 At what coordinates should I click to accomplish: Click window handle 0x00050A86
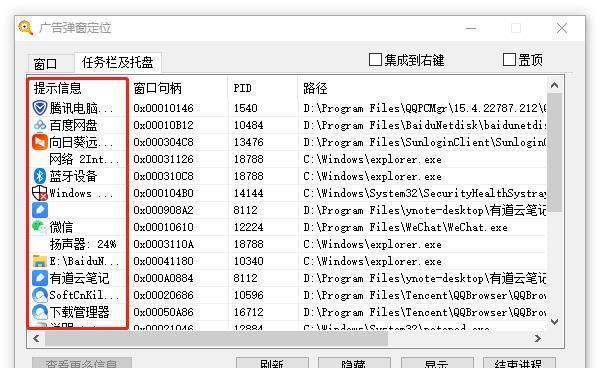pos(164,312)
